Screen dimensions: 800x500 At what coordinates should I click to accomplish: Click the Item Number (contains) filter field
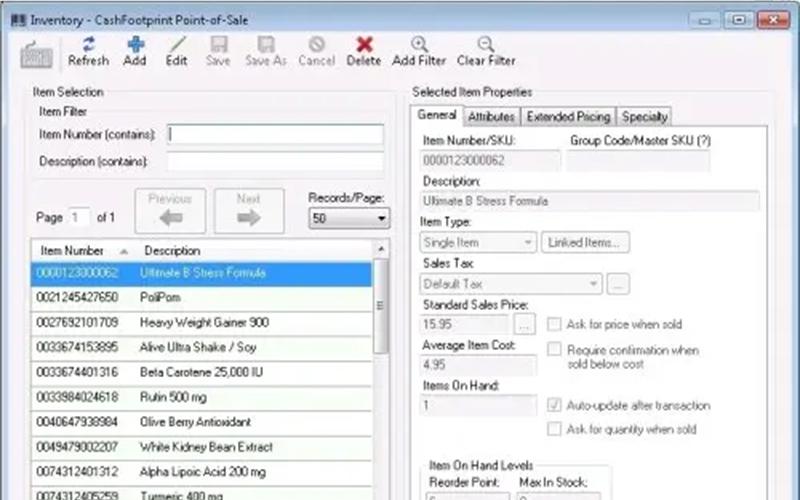276,135
